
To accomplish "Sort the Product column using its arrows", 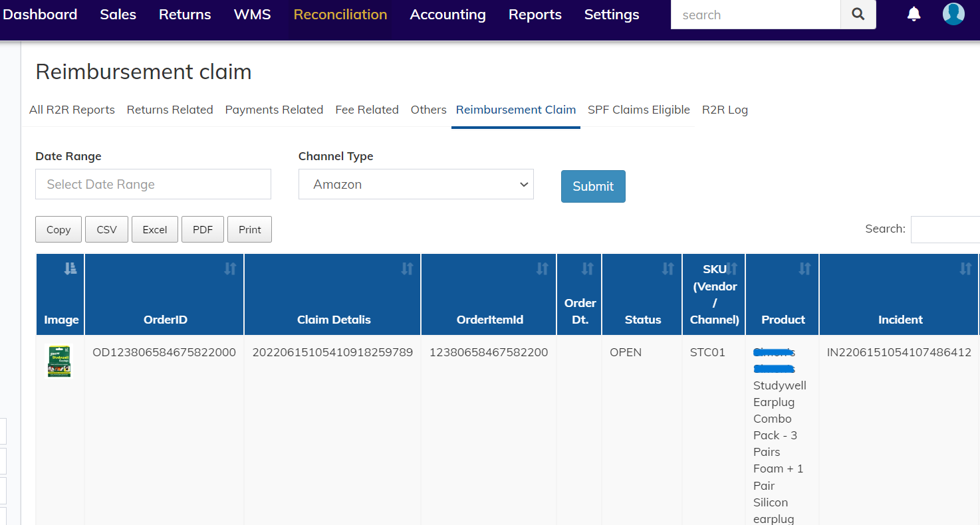I will [805, 268].
